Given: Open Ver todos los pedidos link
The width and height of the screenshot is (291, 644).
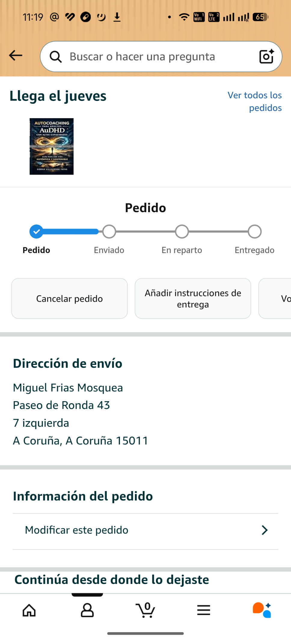Looking at the screenshot, I should click(255, 102).
